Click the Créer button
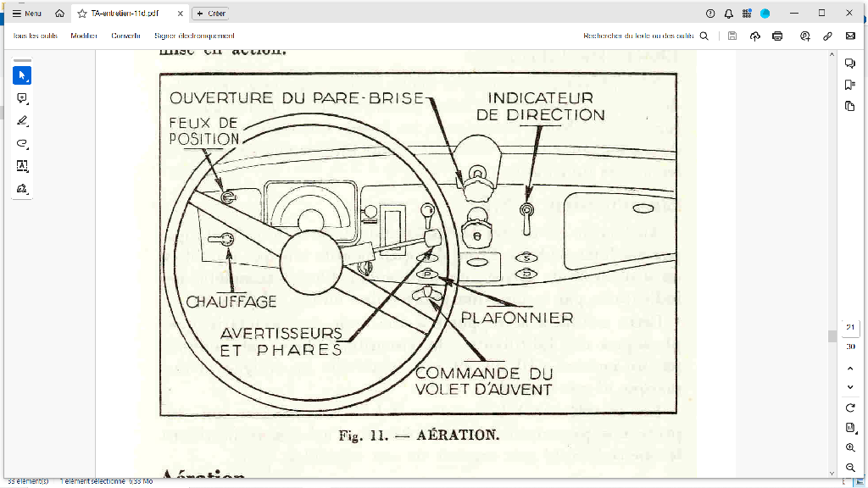This screenshot has height=488, width=868. pos(210,14)
